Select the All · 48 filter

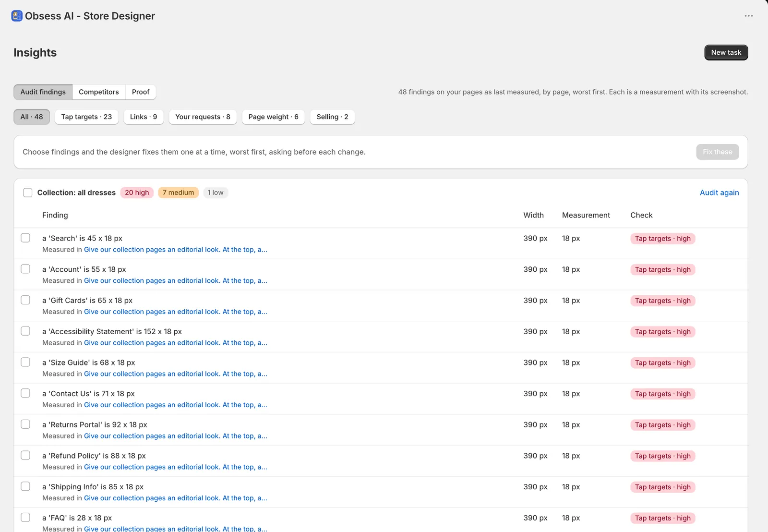coord(32,117)
